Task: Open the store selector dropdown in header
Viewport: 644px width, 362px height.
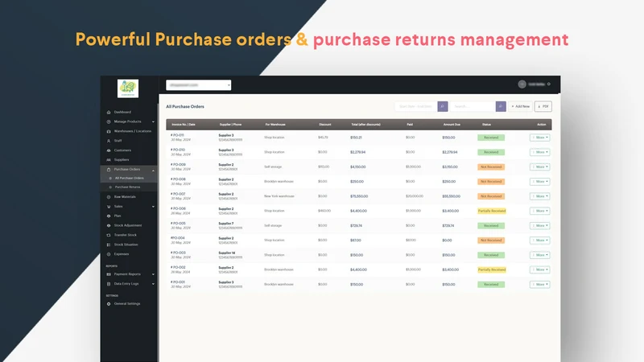Action: coord(198,85)
